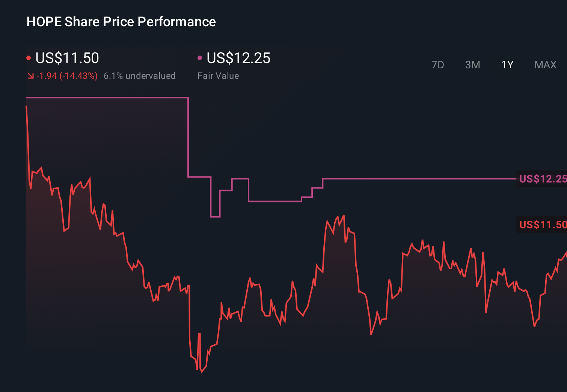Click the '-1.94 (-14.43%)' change value
The width and height of the screenshot is (567, 392).
coord(67,76)
